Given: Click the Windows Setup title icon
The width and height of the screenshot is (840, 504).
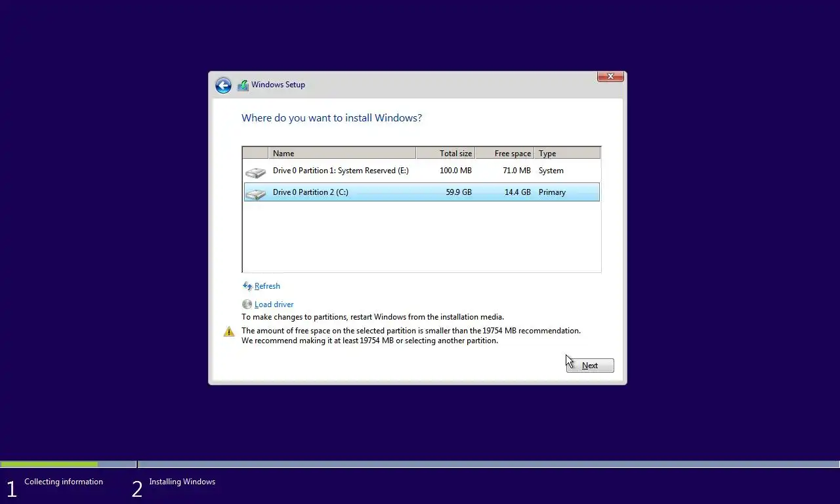Looking at the screenshot, I should point(243,85).
